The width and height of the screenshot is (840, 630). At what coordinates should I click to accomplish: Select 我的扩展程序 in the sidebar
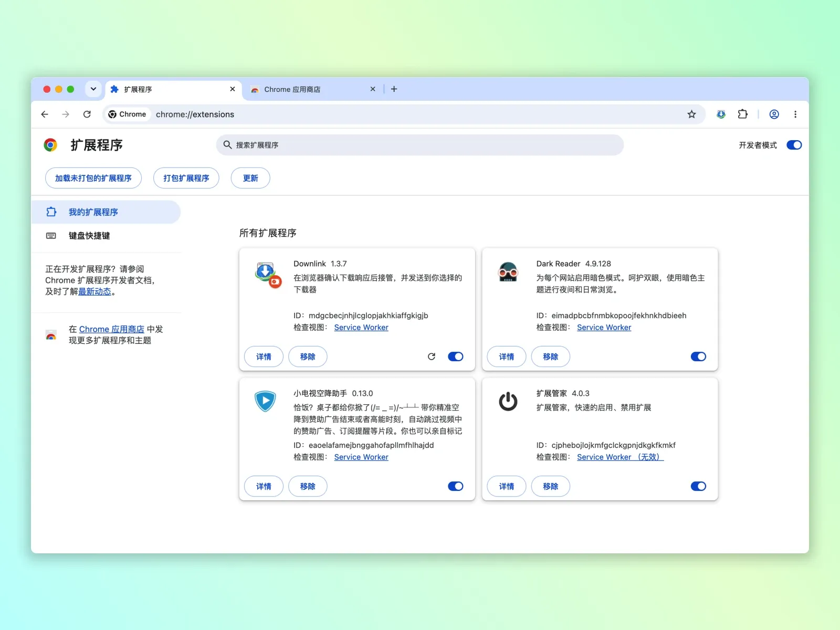click(106, 212)
